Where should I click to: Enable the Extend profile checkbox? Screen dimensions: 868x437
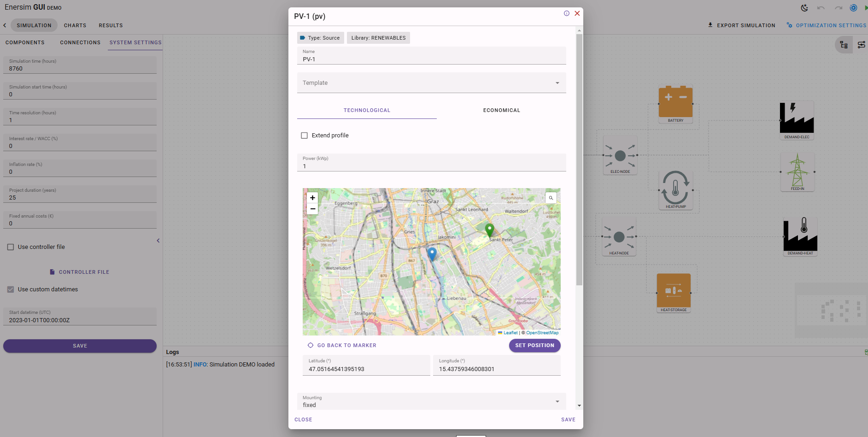305,136
